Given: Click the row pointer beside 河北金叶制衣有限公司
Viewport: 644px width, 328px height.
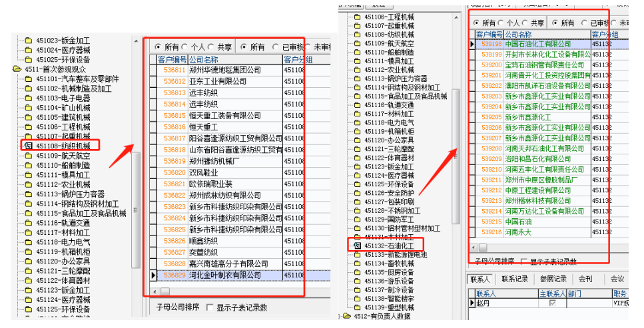Looking at the screenshot, I should [153, 275].
